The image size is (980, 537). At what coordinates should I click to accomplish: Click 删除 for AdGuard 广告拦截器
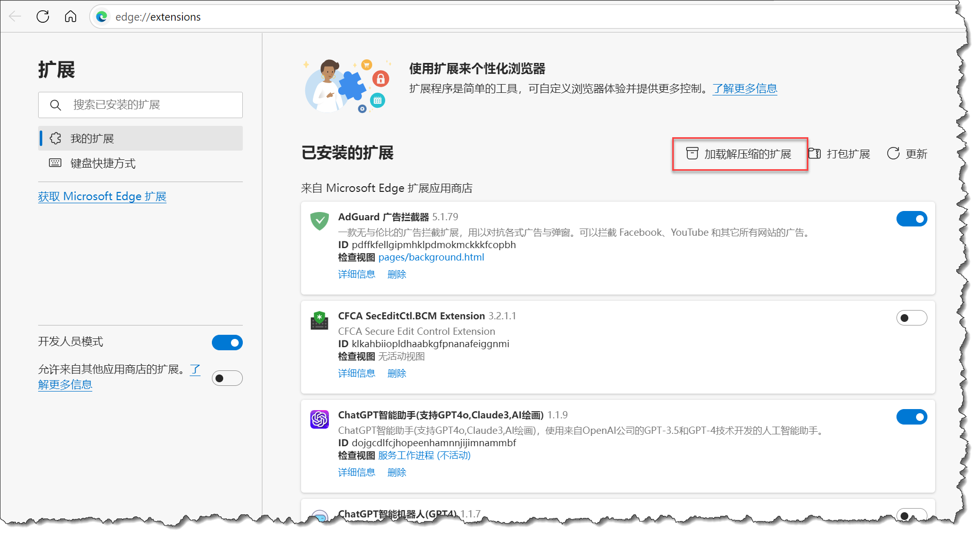pos(397,274)
